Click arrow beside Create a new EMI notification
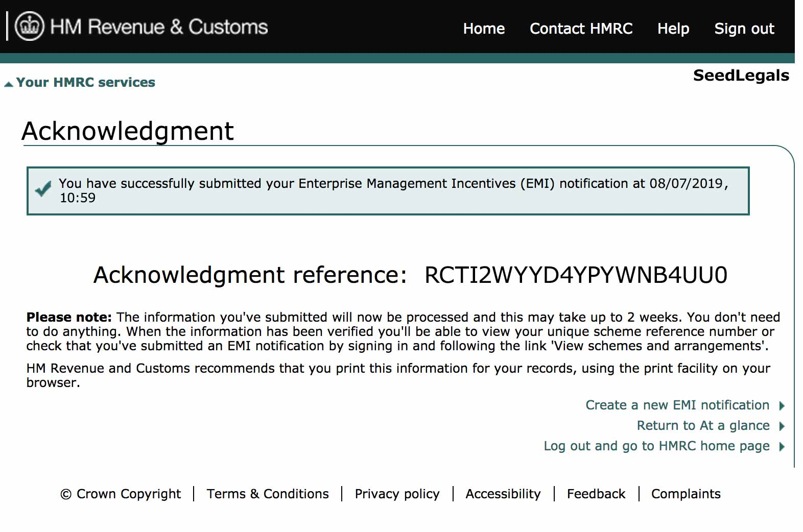This screenshot has width=803, height=532. point(782,406)
